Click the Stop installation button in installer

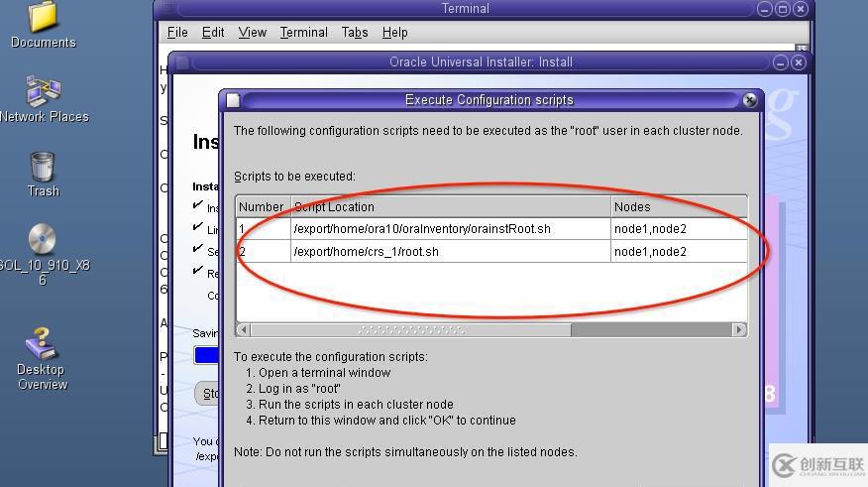click(x=208, y=394)
